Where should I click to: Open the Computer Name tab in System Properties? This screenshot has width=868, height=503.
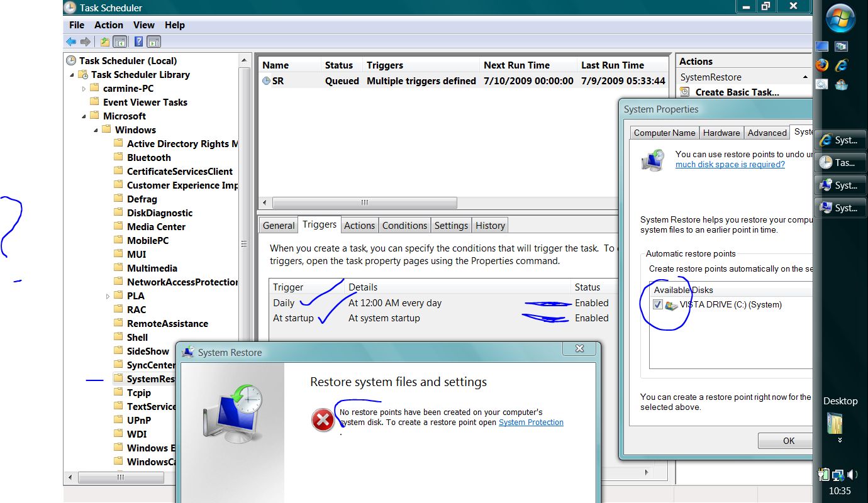pos(665,133)
